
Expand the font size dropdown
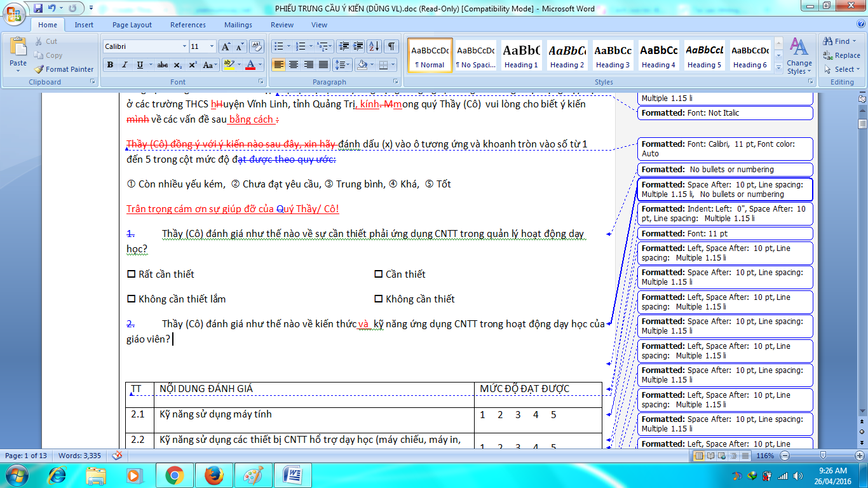click(x=212, y=46)
